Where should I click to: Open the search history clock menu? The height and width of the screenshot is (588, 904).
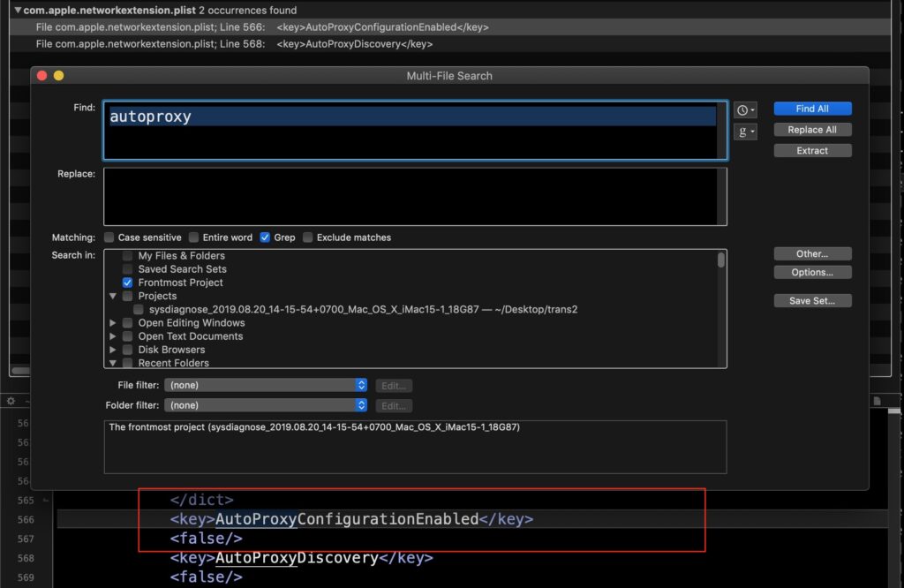pyautogui.click(x=745, y=110)
